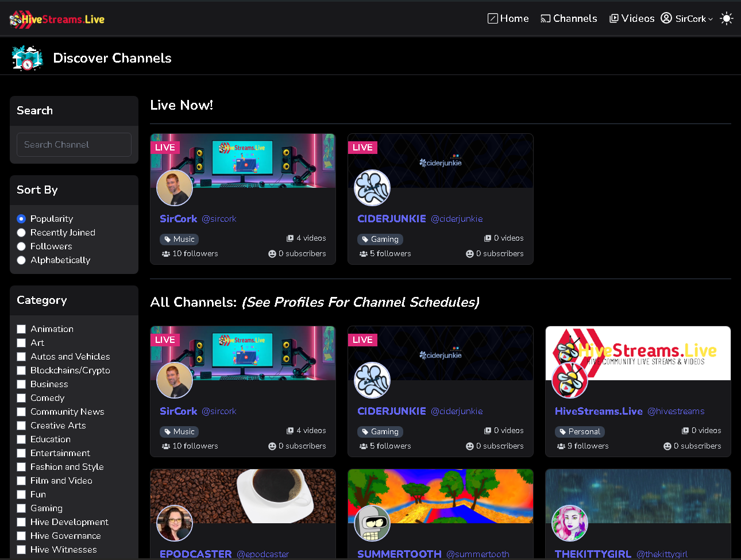Click the Gaming tag in Live Now CIDERJUNKIE card
Screen dimensions: 741x560
tap(380, 239)
